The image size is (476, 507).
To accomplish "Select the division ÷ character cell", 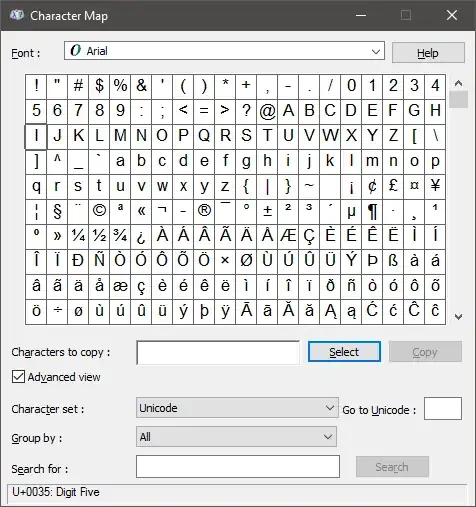I will pyautogui.click(x=57, y=311).
